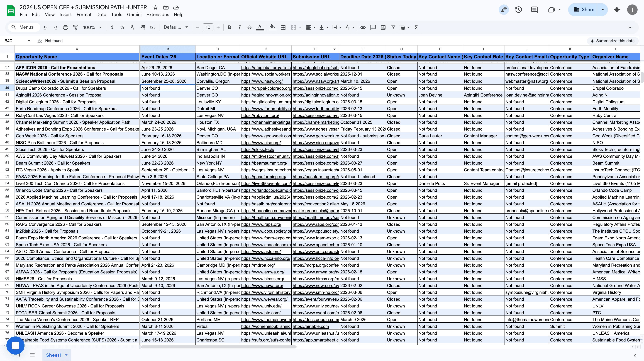Click the Print icon
This screenshot has width=644, height=361.
pos(65,28)
